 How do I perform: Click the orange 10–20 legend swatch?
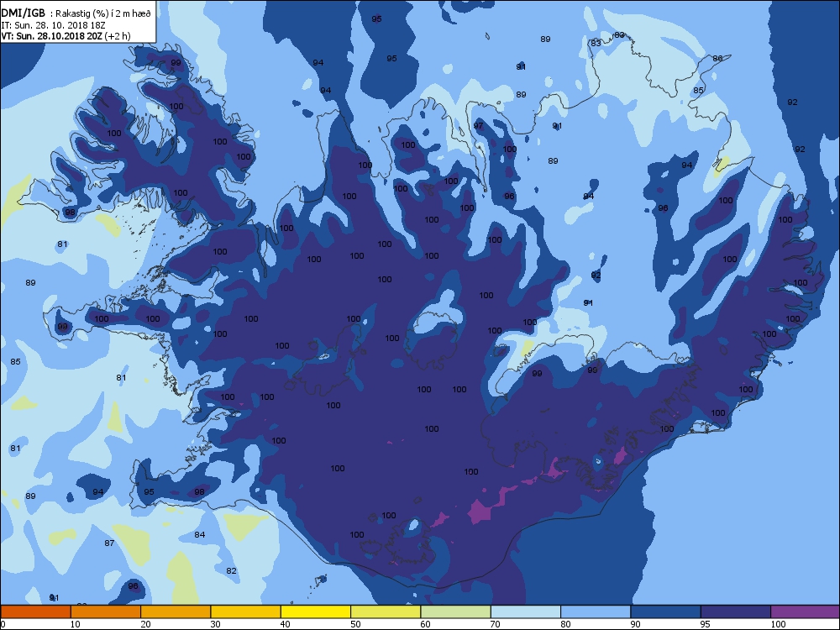coord(106,612)
